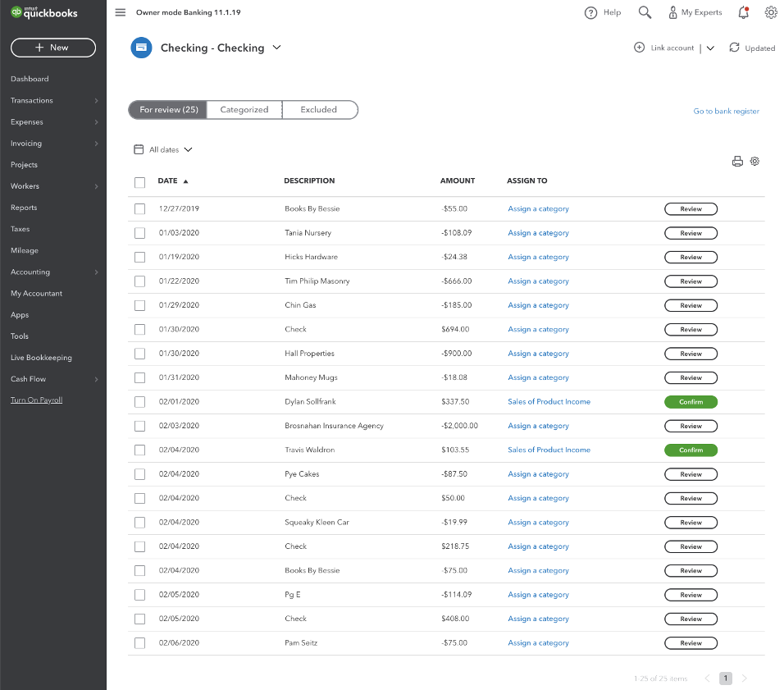Open the search magnifier
The image size is (784, 690).
(x=645, y=12)
